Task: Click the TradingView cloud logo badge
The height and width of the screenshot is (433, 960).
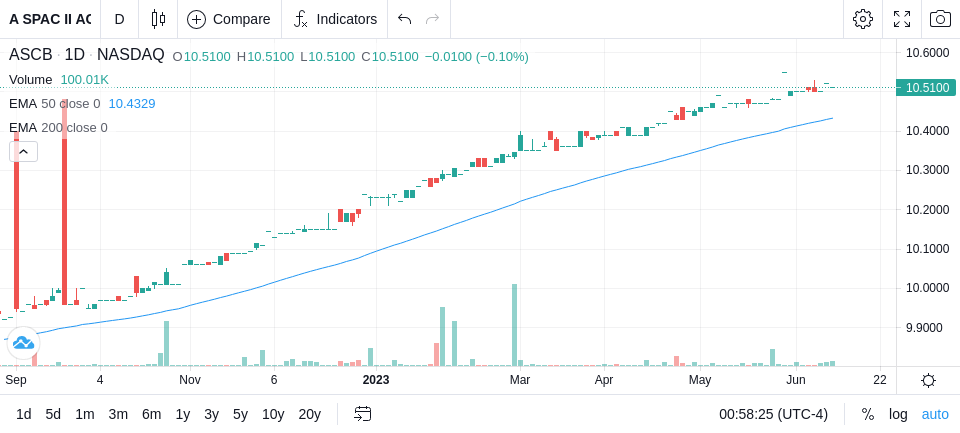Action: 23,342
